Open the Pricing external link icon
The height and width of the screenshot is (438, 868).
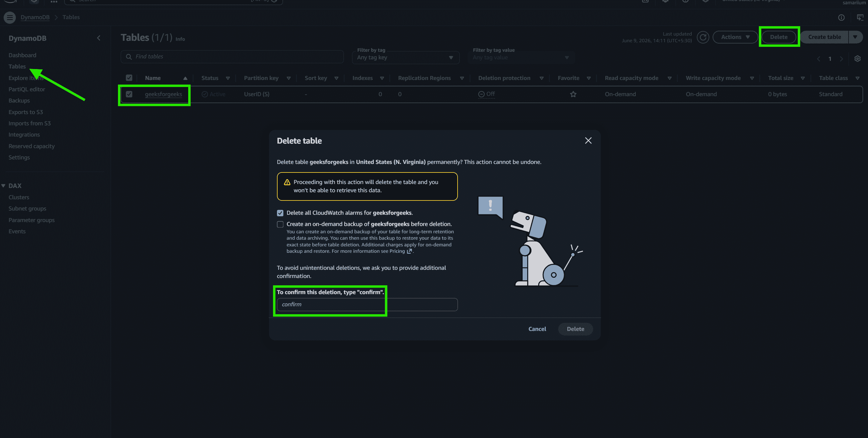409,251
